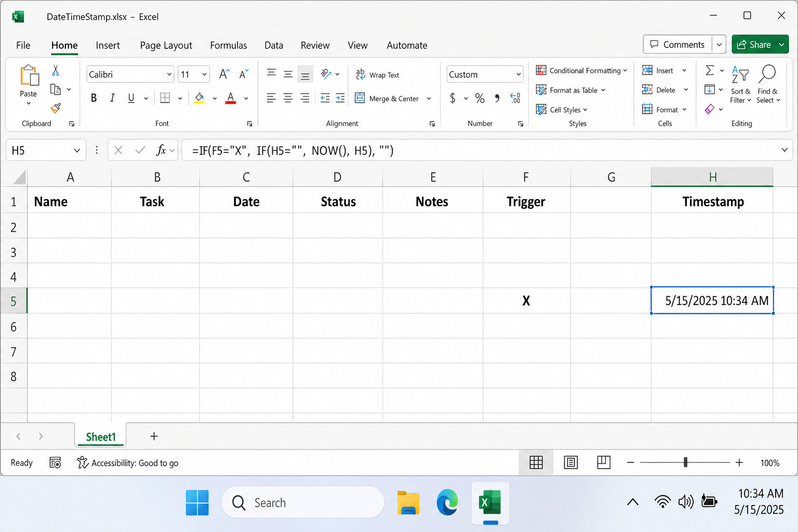798x532 pixels.
Task: Open Cell Styles gallery
Action: point(561,110)
